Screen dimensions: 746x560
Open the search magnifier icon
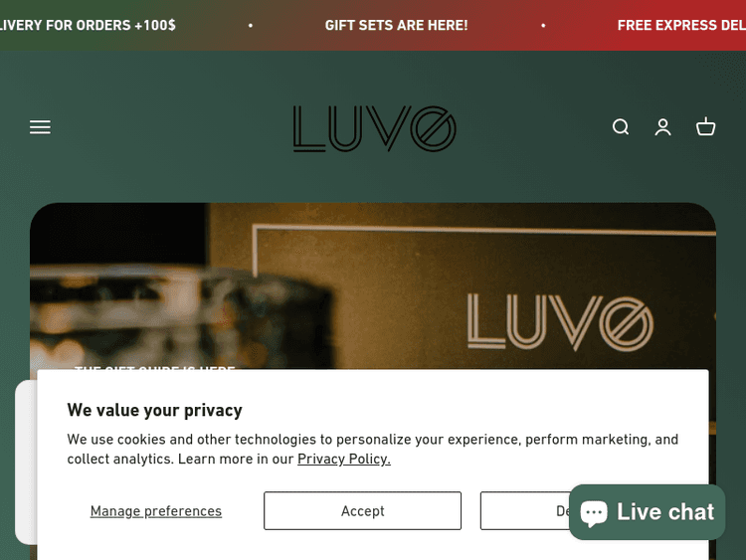pyautogui.click(x=621, y=127)
